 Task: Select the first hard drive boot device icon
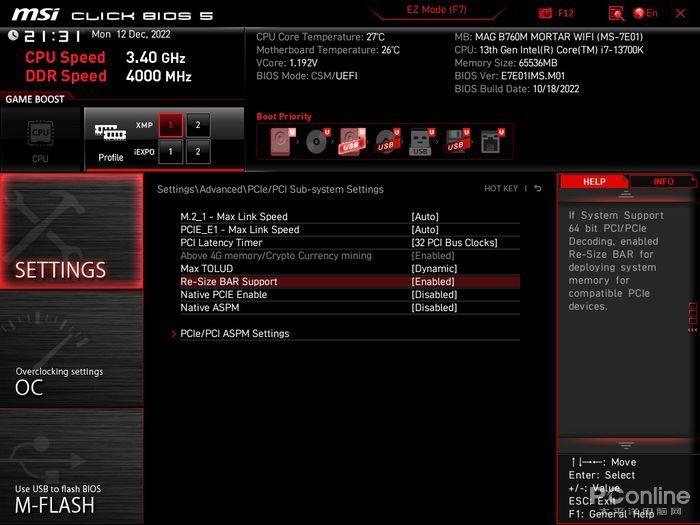tap(282, 142)
